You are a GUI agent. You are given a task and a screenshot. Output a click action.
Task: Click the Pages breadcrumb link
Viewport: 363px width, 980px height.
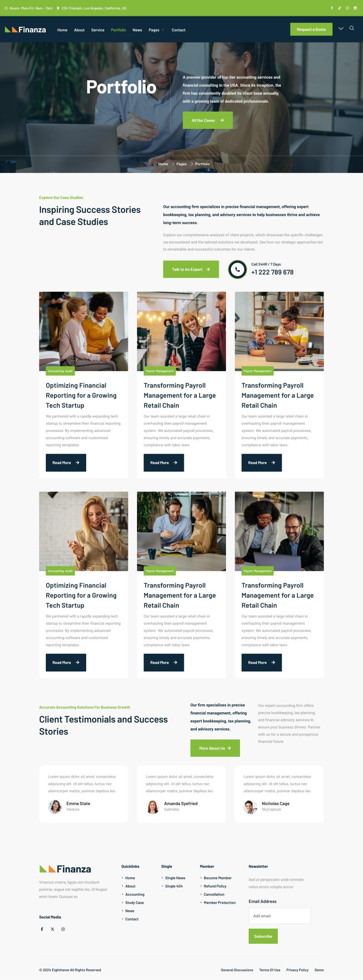point(181,164)
